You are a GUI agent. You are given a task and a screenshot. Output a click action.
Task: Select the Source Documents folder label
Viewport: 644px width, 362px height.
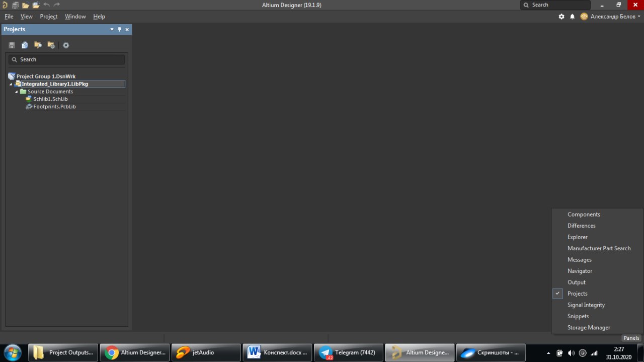(50, 92)
